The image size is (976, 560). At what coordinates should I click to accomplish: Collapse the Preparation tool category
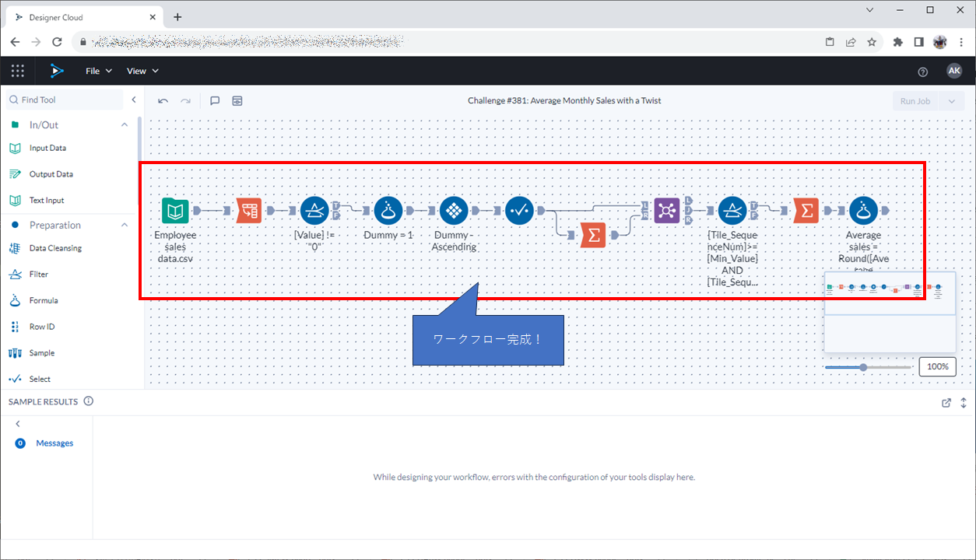[x=125, y=226]
